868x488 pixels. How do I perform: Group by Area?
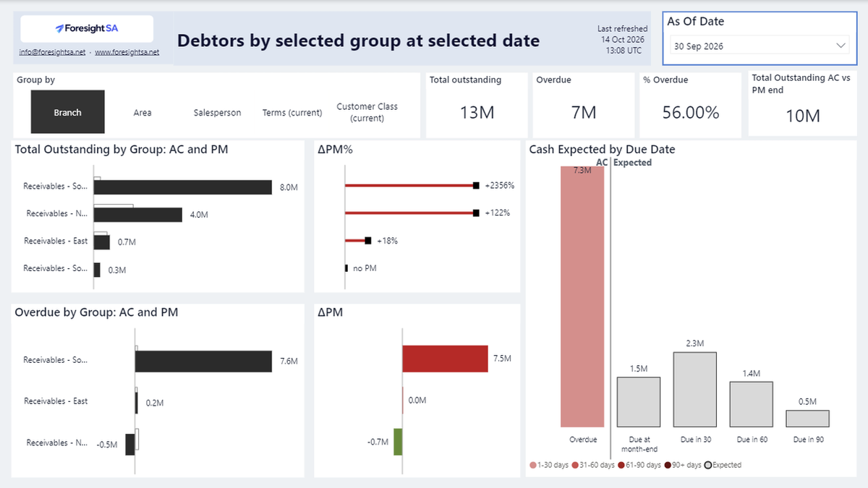(x=142, y=113)
